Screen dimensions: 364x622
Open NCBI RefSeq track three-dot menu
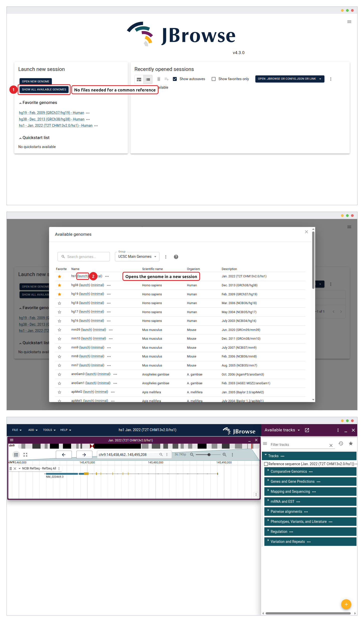[59, 468]
